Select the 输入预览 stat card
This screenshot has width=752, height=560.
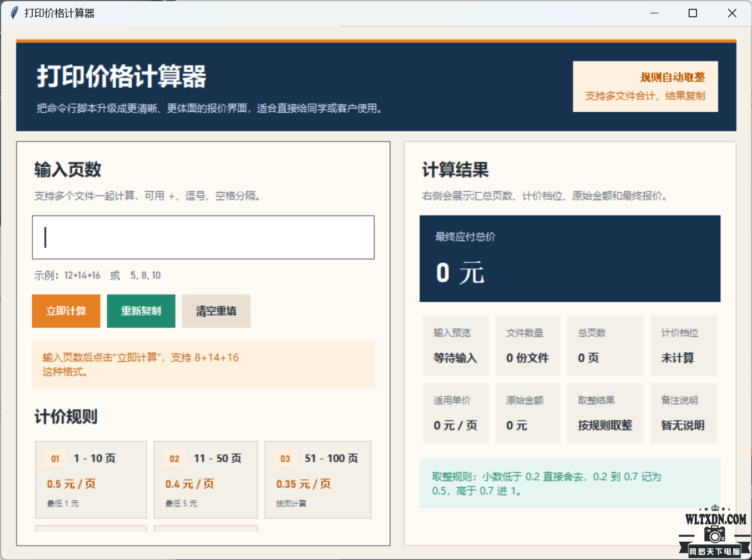[456, 346]
